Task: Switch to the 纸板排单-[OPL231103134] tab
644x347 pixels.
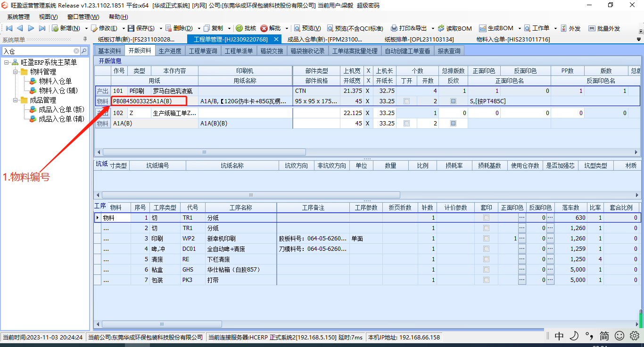Action: pos(419,40)
